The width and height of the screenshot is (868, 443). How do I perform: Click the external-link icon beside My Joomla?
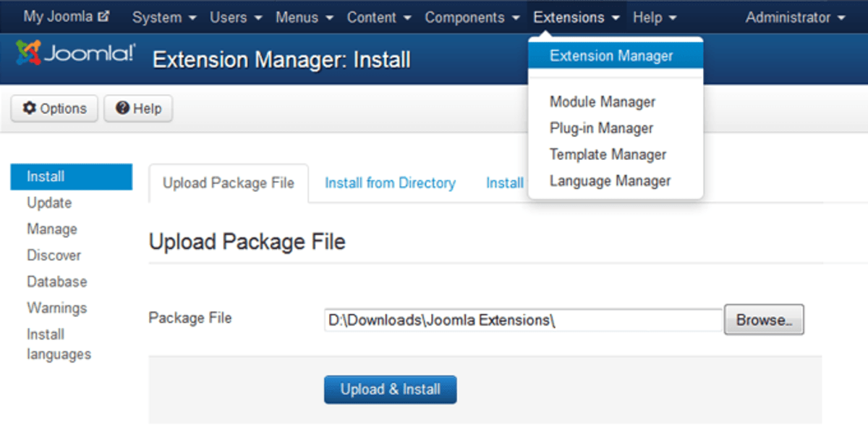pos(103,17)
